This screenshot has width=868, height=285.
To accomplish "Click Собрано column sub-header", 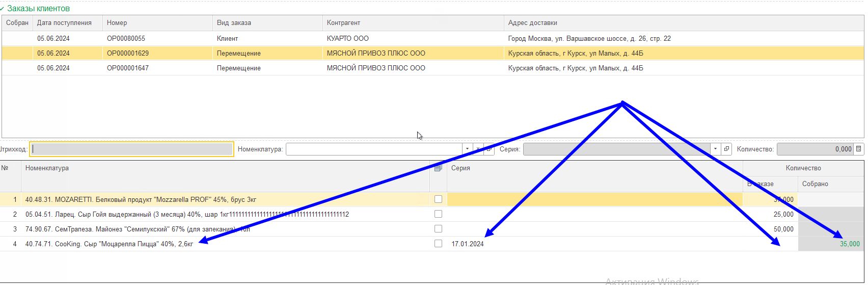I will coord(830,184).
